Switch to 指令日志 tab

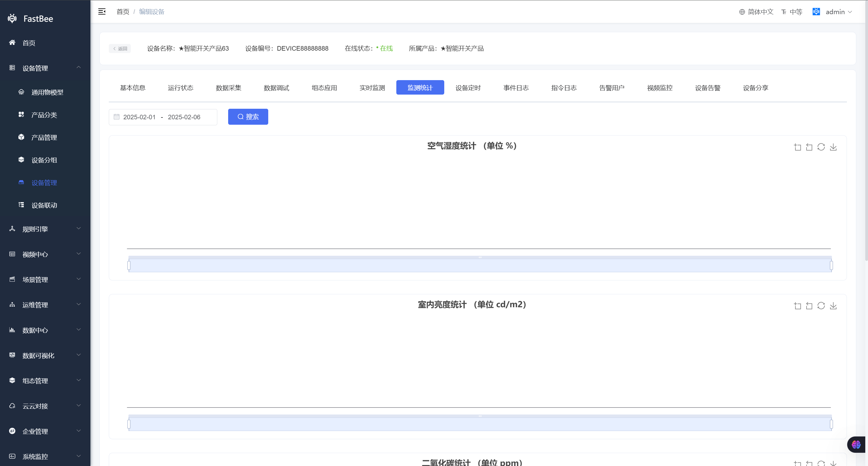pyautogui.click(x=564, y=88)
